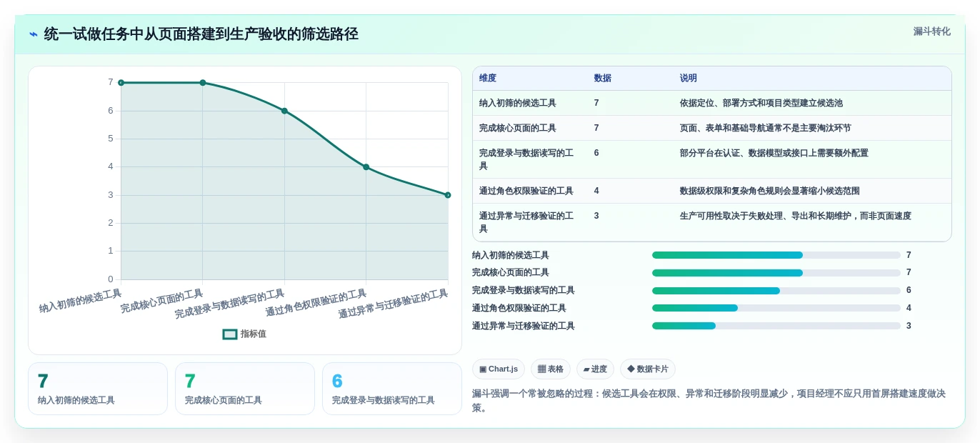Click progress bar for 完成登录与数据读写的工具
Image resolution: width=980 pixels, height=443 pixels.
coord(776,291)
